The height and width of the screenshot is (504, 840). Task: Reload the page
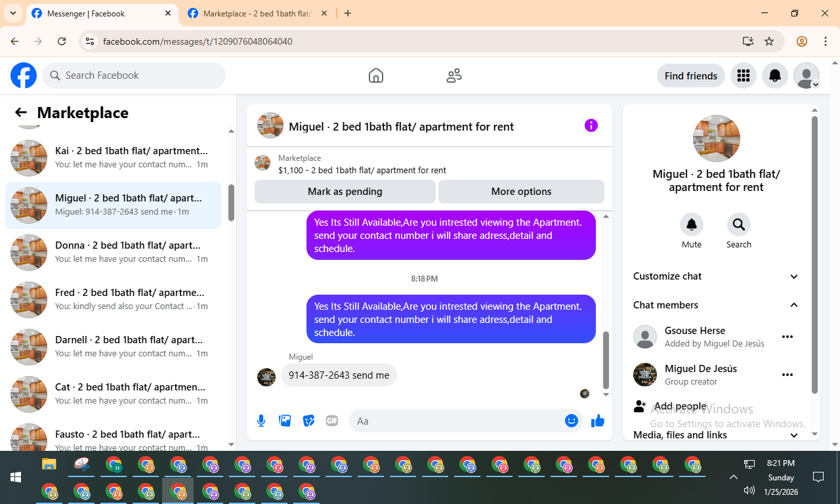click(x=62, y=41)
